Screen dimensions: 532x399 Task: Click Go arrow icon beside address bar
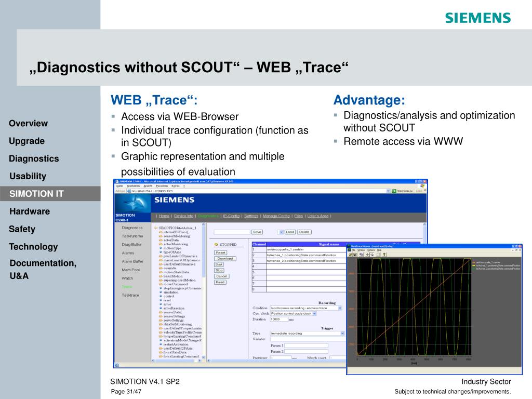pos(394,191)
